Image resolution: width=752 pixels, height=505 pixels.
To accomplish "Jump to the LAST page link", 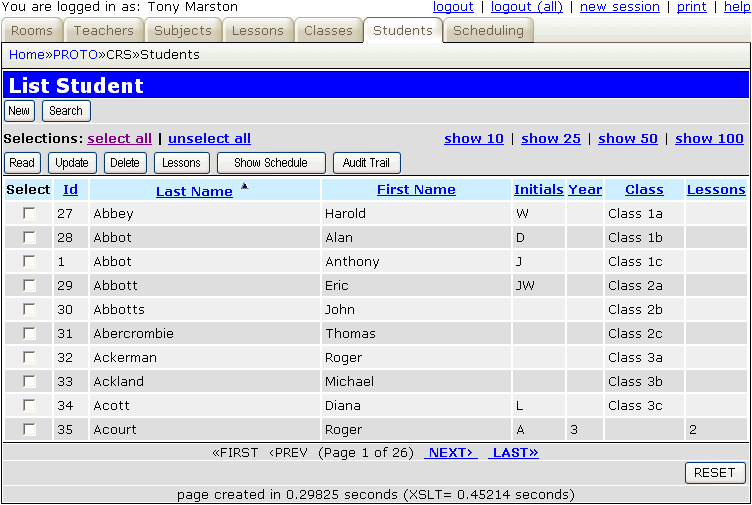I will pos(513,453).
